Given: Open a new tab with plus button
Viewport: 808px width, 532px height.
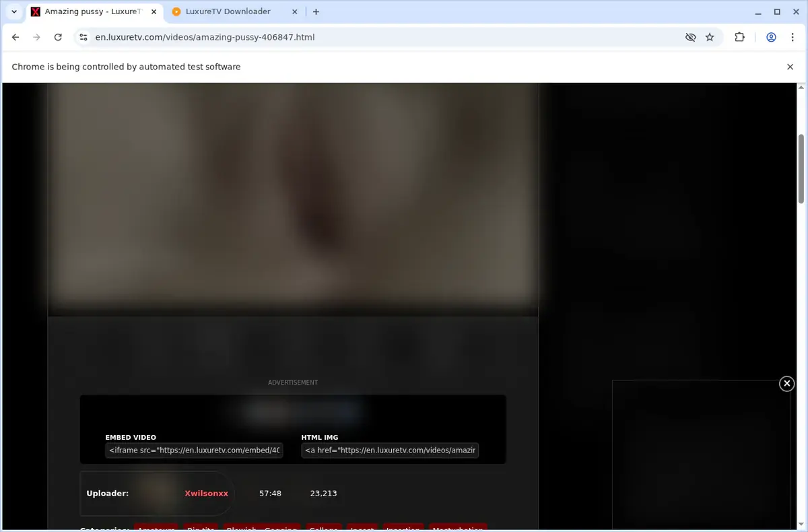Looking at the screenshot, I should pyautogui.click(x=316, y=11).
